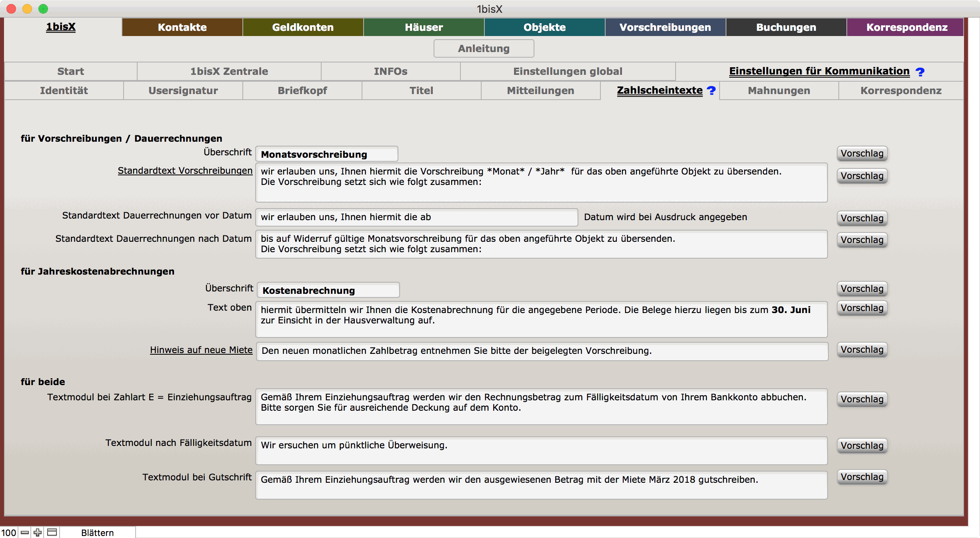Viewport: 980px width, 538px height.
Task: Open Einstellungen global sub-tab
Action: coord(568,71)
